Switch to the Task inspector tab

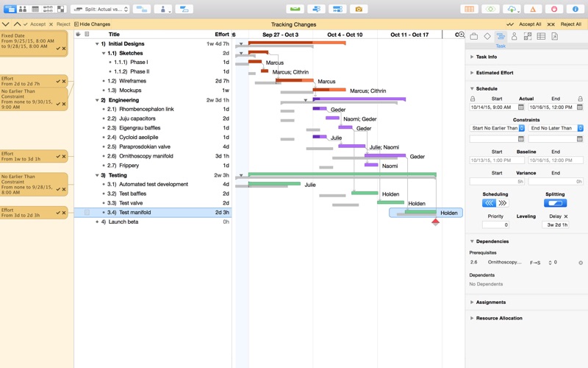click(501, 37)
